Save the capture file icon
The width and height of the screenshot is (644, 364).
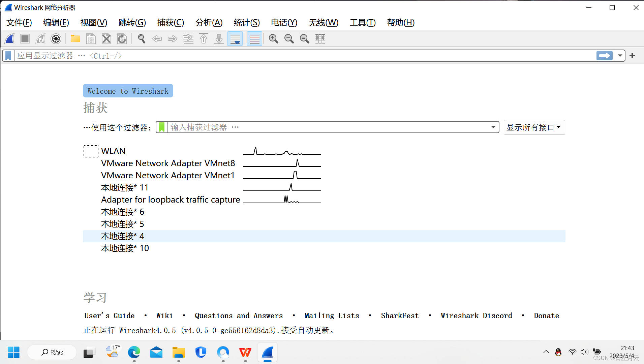(x=91, y=39)
